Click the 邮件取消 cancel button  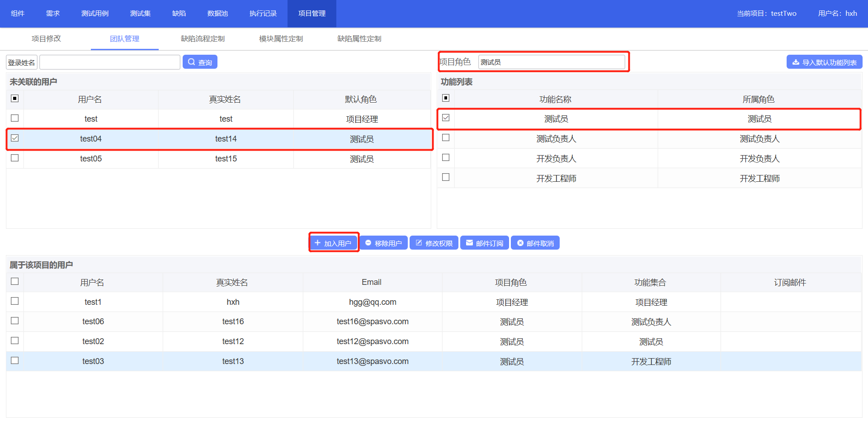pyautogui.click(x=535, y=243)
